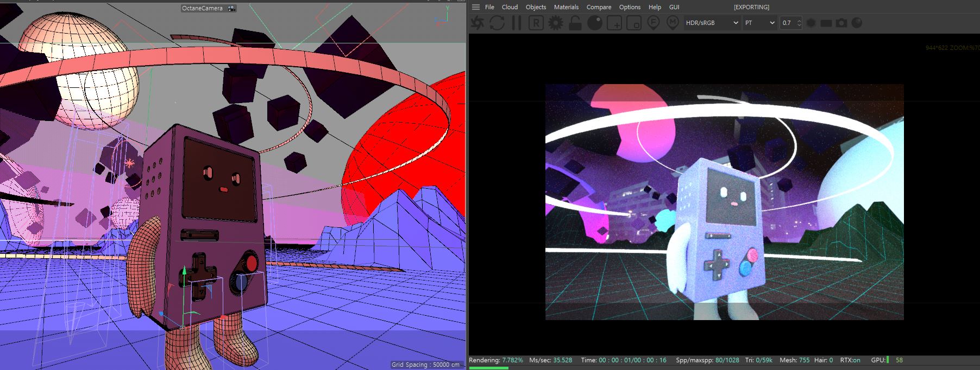Increase the 0.7 value with stepper arrows
Screen dimensions: 980x370
click(799, 21)
